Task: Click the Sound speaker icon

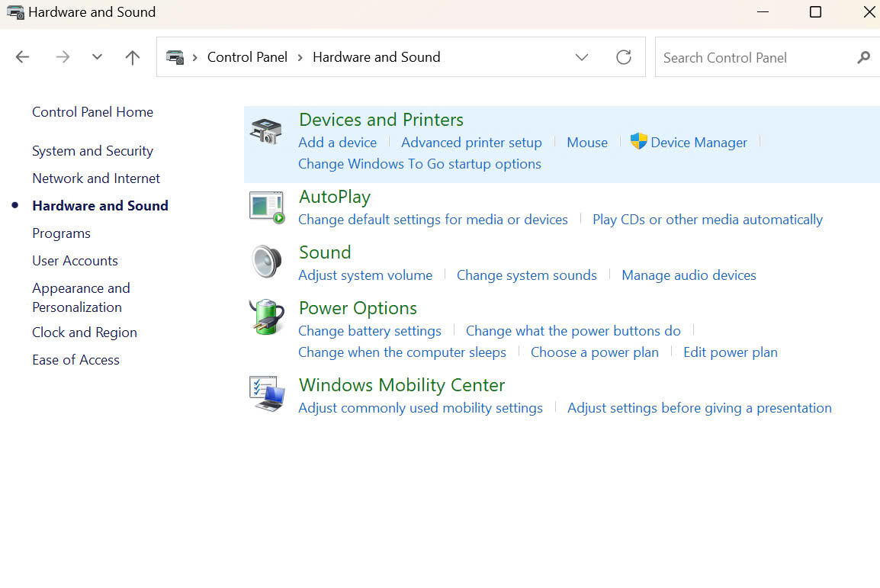Action: pyautogui.click(x=267, y=262)
